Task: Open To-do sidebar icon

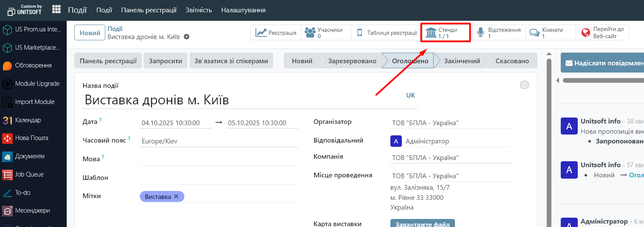Action: coord(7,193)
